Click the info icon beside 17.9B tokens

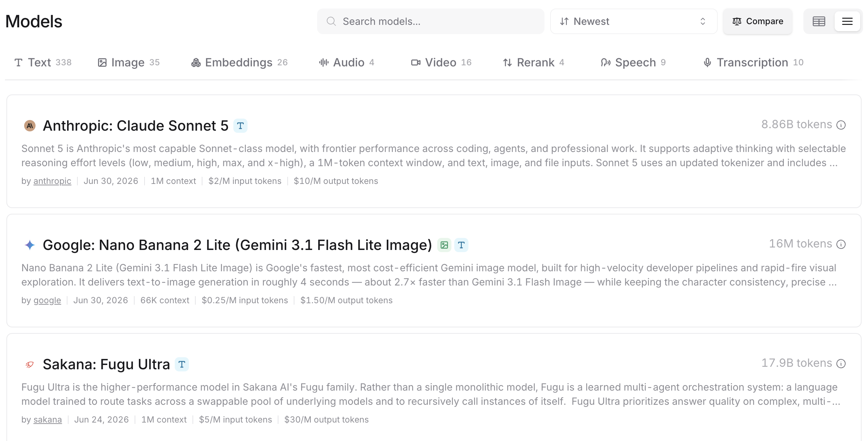coord(841,364)
